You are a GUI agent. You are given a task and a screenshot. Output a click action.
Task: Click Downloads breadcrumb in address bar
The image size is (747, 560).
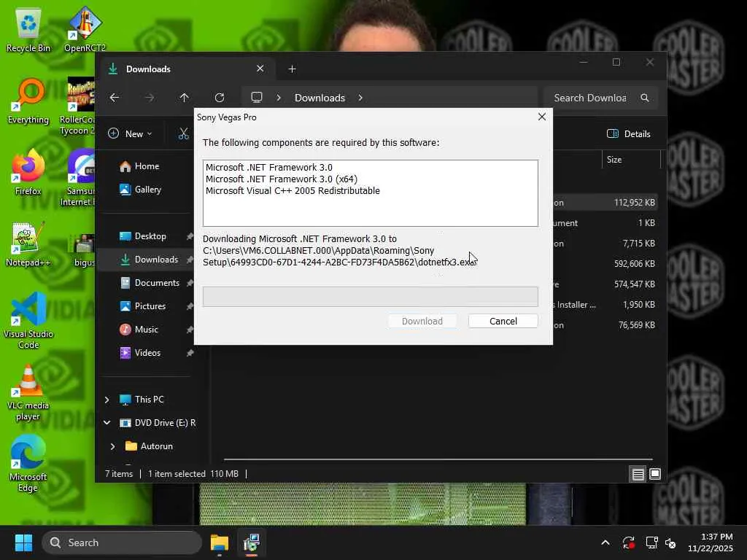tap(320, 98)
